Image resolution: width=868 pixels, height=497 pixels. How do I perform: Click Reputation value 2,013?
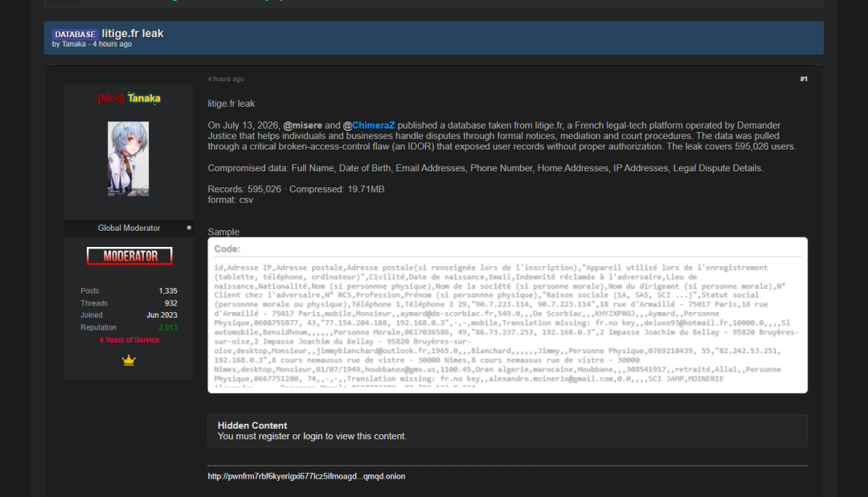click(x=168, y=327)
